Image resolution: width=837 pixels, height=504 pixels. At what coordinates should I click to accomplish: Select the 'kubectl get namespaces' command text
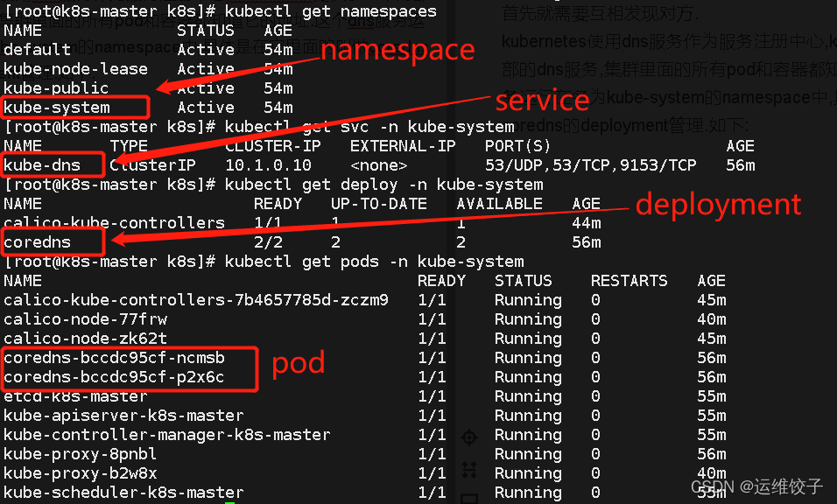(330, 11)
